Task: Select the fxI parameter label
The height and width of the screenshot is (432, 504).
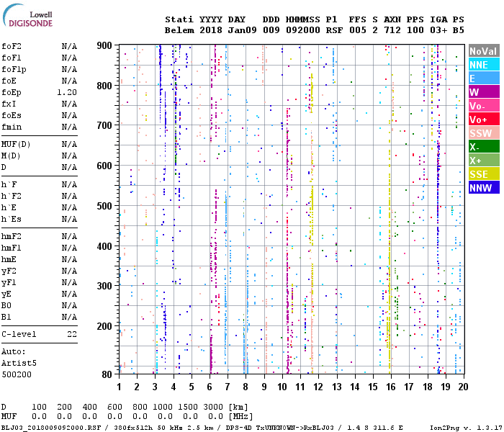Action: (9, 104)
